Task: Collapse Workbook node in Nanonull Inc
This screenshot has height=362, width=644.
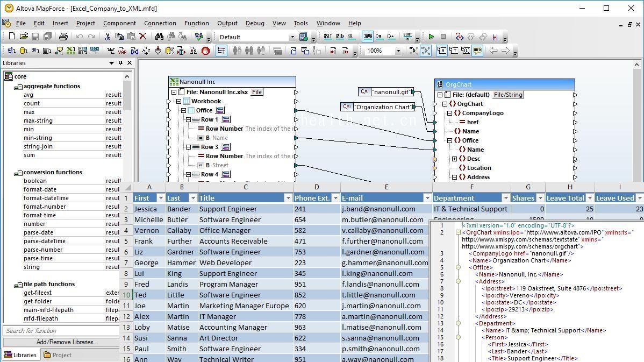Action: [x=178, y=101]
